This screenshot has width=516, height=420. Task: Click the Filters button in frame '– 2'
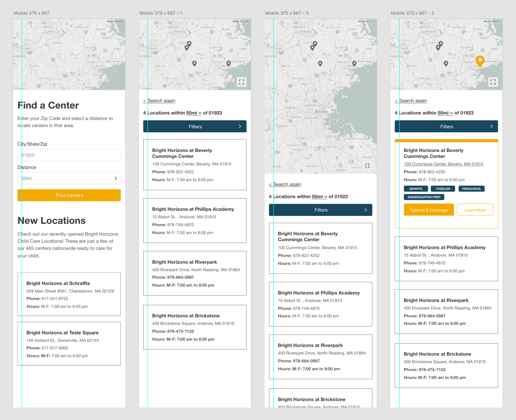pyautogui.click(x=446, y=126)
